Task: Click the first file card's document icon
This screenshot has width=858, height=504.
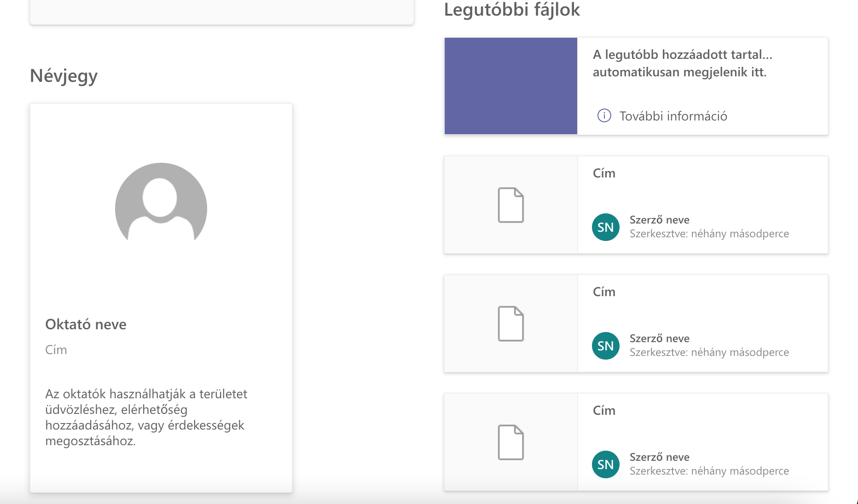Action: [x=511, y=205]
